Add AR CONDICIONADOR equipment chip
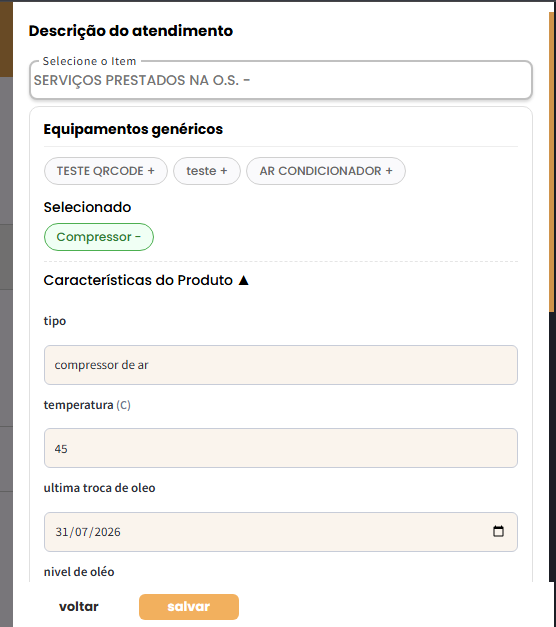This screenshot has height=627, width=556. (326, 171)
